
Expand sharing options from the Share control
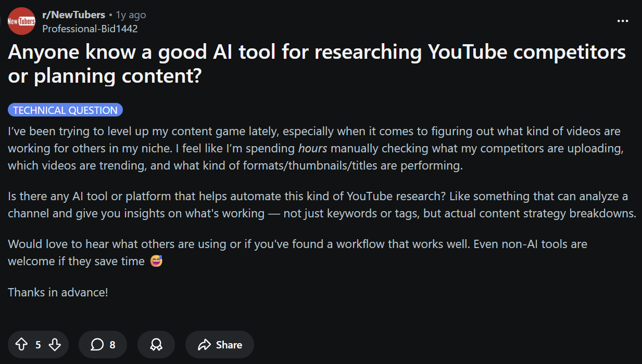tap(219, 344)
